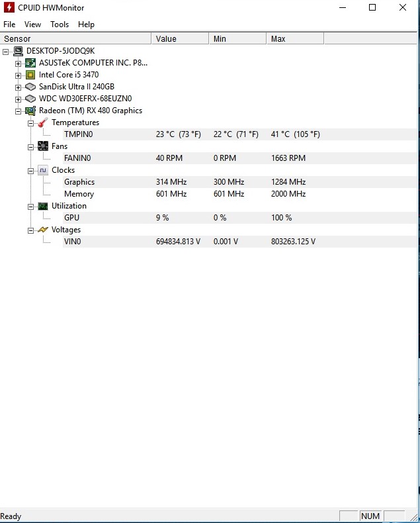Click the Max column header
Viewport: 420px width, 523px height.
tap(295, 38)
